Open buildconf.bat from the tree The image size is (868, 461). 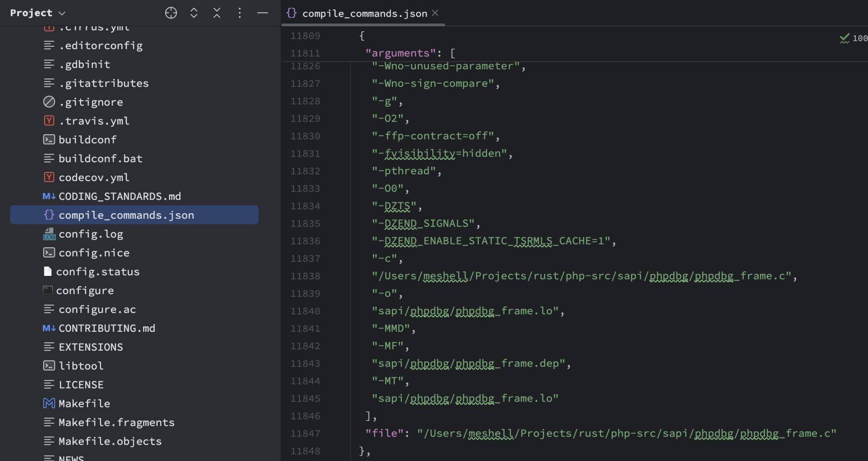pos(100,158)
